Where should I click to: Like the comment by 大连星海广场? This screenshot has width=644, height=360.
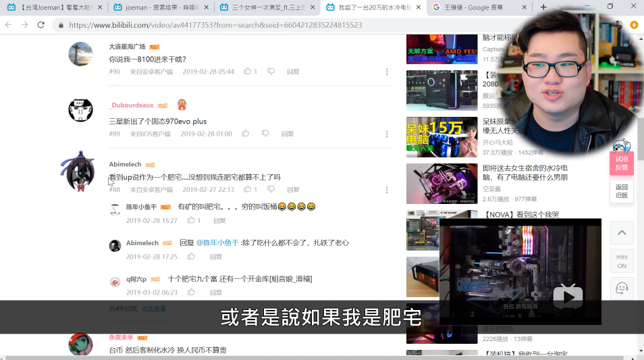[x=248, y=72]
